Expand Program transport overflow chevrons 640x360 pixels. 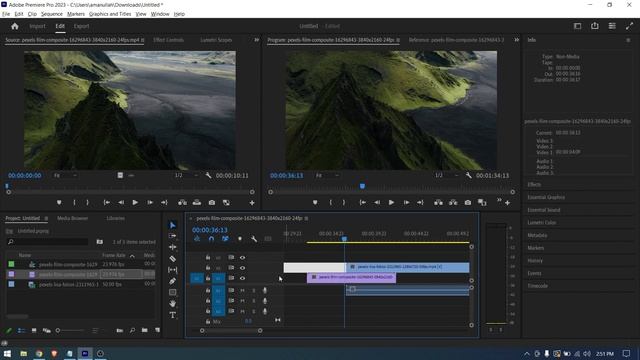(499, 200)
